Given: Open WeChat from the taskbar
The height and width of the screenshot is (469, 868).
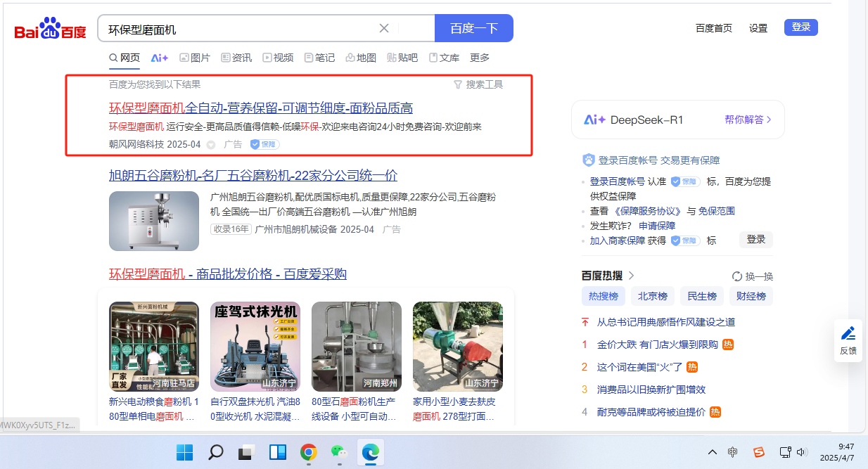Looking at the screenshot, I should coord(339,451).
